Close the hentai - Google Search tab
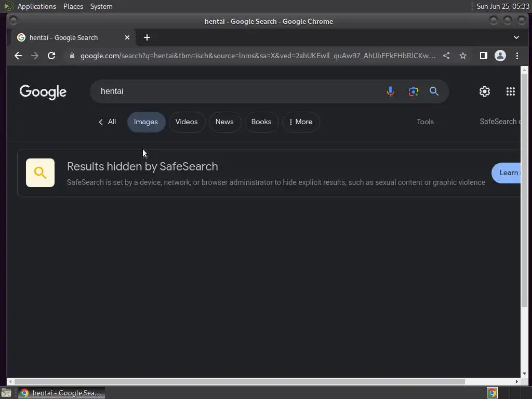Image resolution: width=532 pixels, height=399 pixels. [x=127, y=37]
